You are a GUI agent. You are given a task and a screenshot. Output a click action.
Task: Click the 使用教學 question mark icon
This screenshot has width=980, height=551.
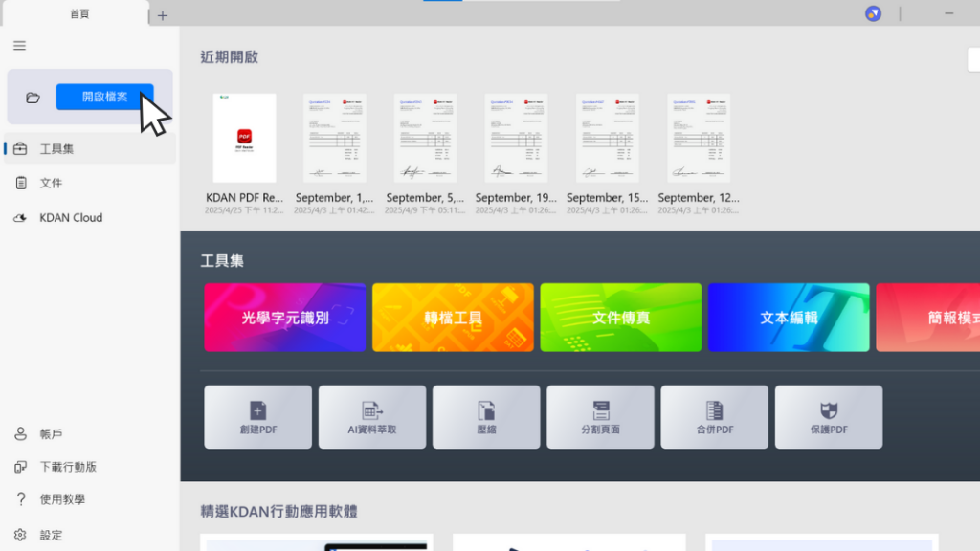(x=21, y=499)
